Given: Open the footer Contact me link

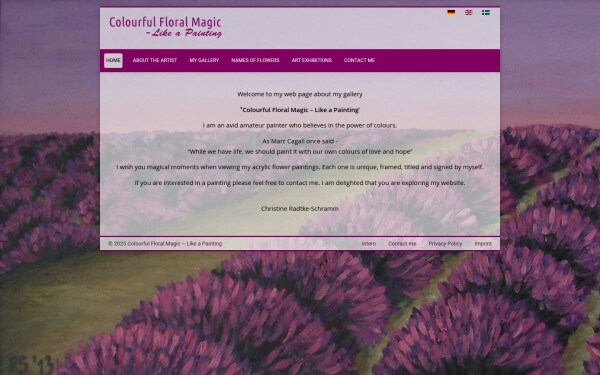Looking at the screenshot, I should tap(402, 244).
